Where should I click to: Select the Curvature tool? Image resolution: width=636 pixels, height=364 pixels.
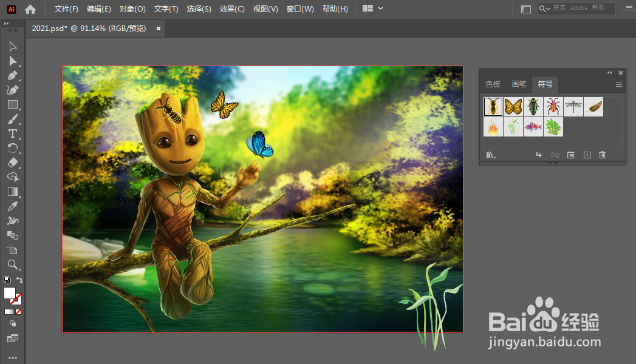point(13,90)
